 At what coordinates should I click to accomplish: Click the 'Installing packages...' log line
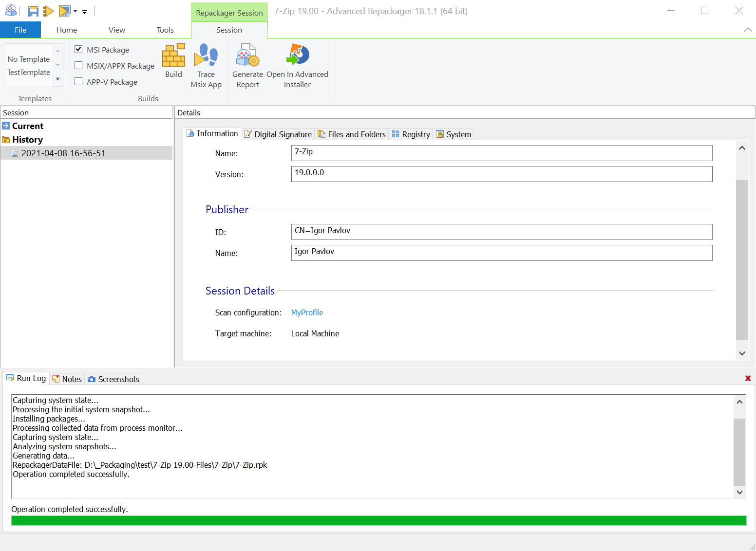pyautogui.click(x=49, y=419)
